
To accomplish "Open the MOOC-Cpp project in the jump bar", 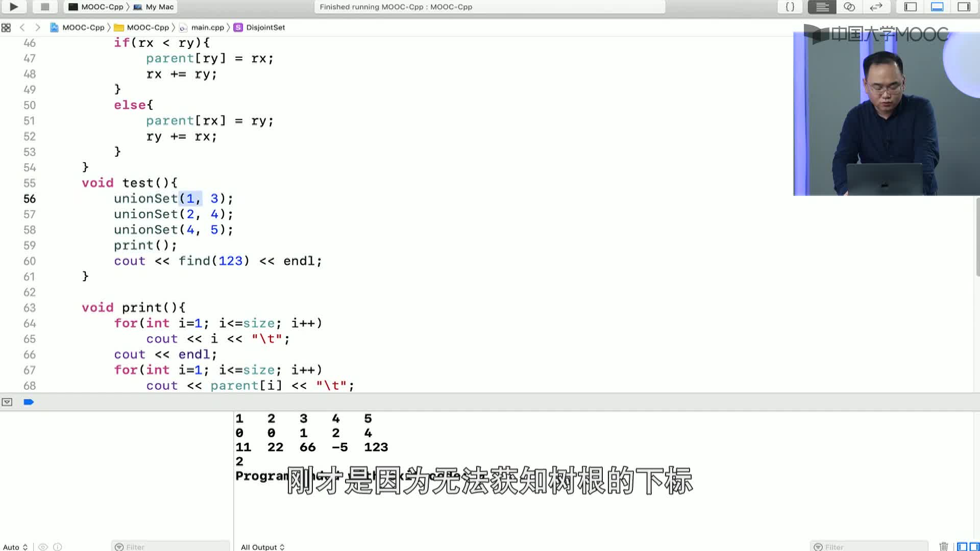I will coord(78,28).
